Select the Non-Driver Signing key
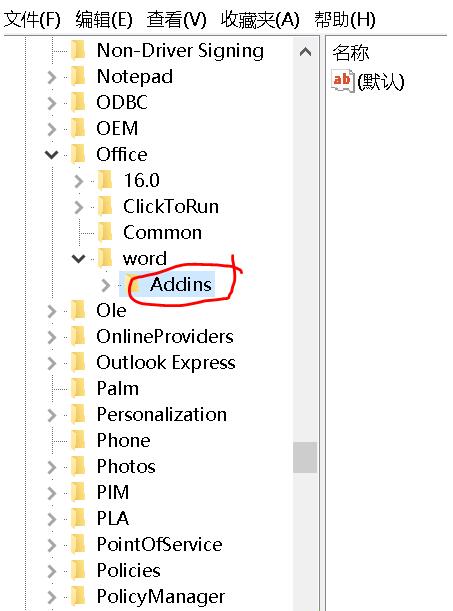Image resolution: width=453 pixels, height=611 pixels. click(180, 51)
